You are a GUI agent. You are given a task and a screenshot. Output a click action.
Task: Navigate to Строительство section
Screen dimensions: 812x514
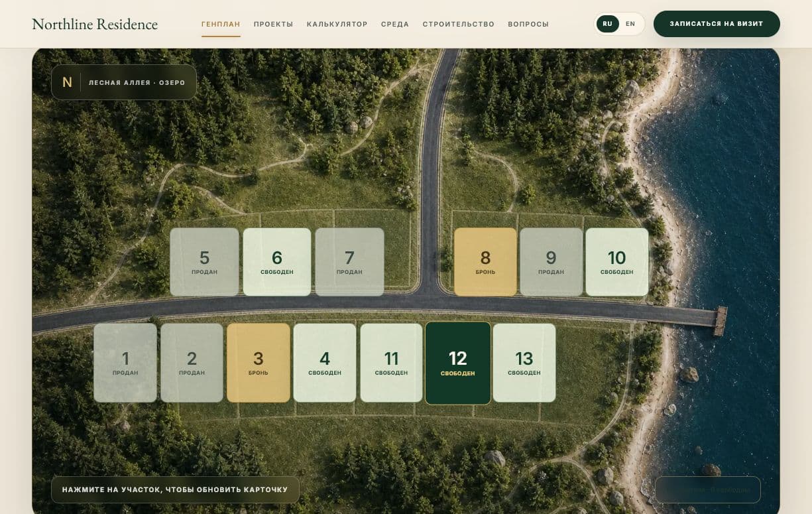coord(459,24)
